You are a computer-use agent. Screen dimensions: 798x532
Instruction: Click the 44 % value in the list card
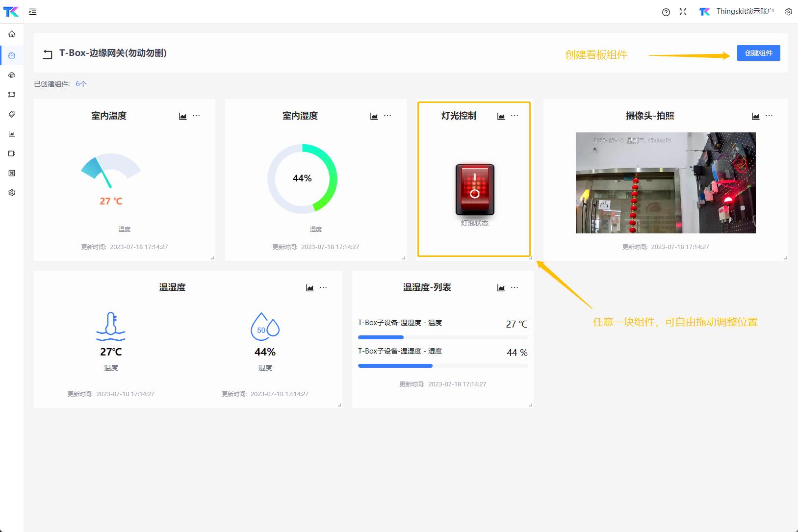point(517,353)
